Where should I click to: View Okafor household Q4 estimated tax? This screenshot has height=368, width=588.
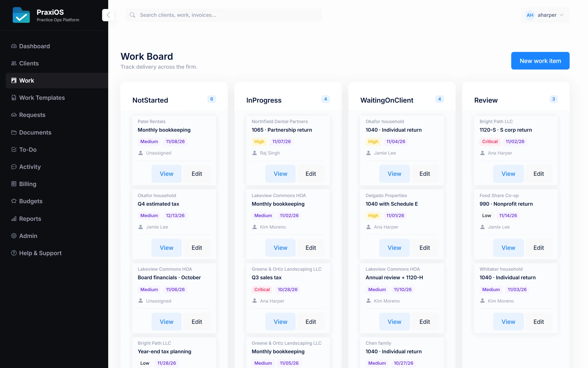166,248
